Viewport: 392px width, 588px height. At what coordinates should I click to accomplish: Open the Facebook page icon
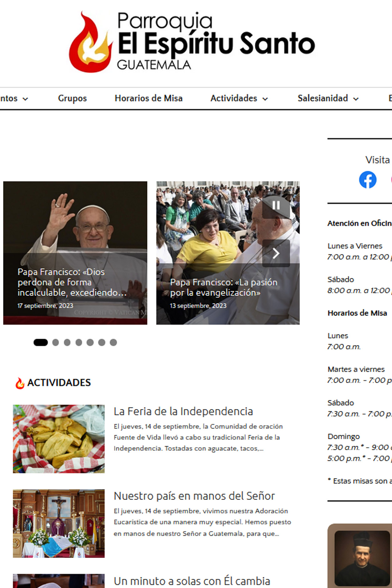[368, 180]
